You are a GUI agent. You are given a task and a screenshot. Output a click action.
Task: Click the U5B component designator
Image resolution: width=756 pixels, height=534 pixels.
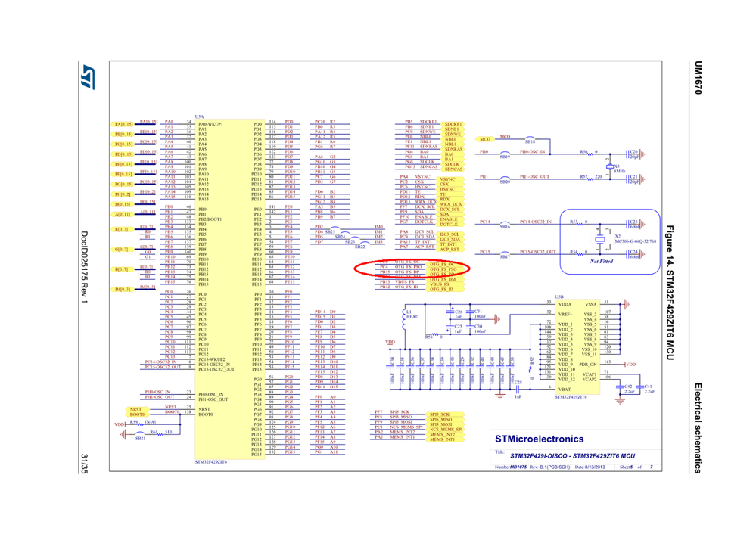558,297
